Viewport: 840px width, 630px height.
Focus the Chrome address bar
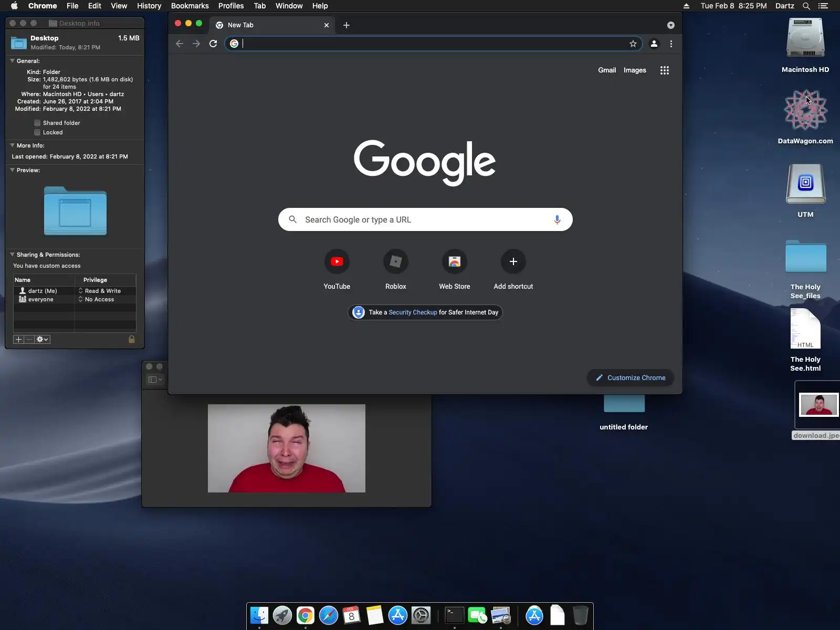433,44
